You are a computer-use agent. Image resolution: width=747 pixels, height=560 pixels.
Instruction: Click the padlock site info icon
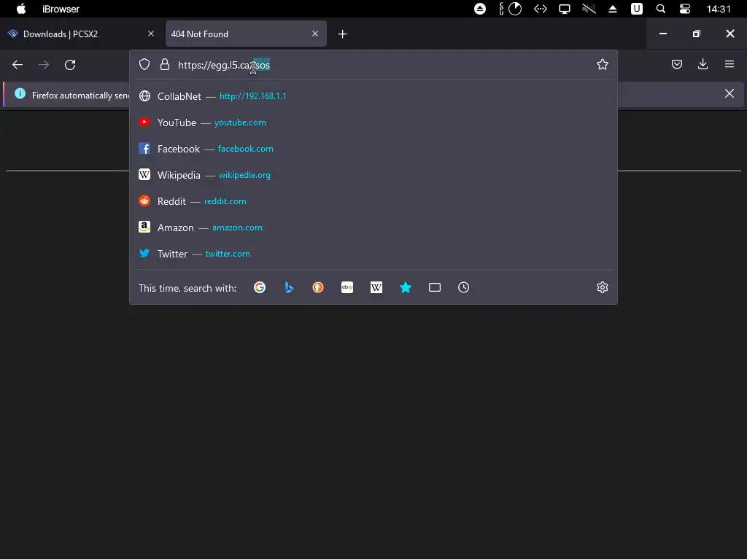(165, 64)
